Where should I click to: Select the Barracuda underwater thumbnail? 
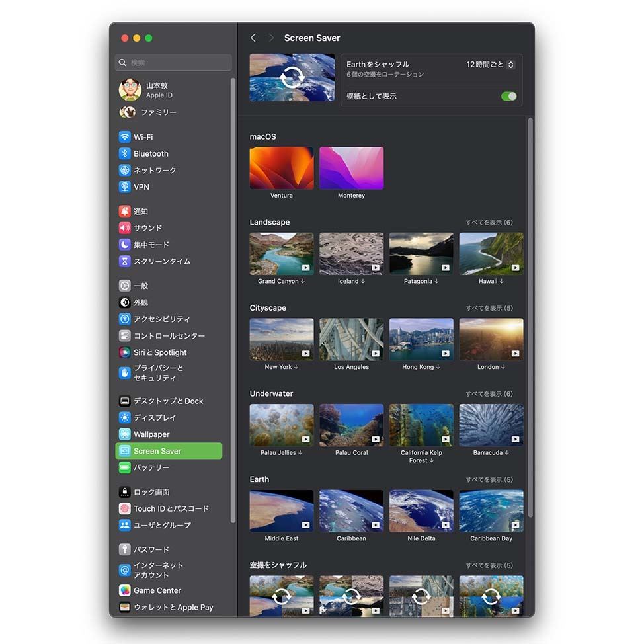491,425
